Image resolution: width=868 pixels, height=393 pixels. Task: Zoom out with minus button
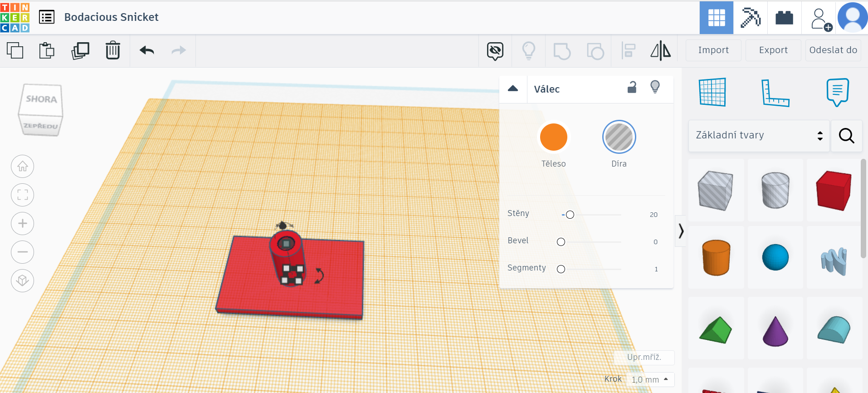(23, 252)
